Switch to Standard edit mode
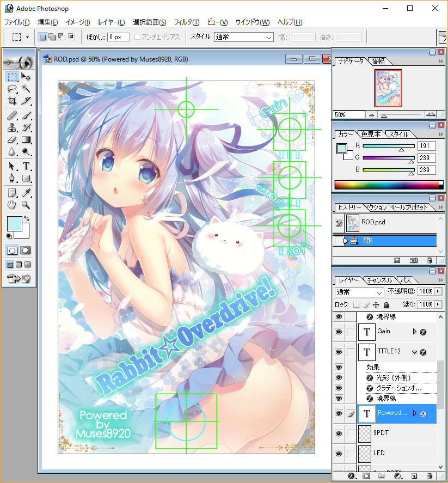Image resolution: width=448 pixels, height=483 pixels. tap(12, 250)
